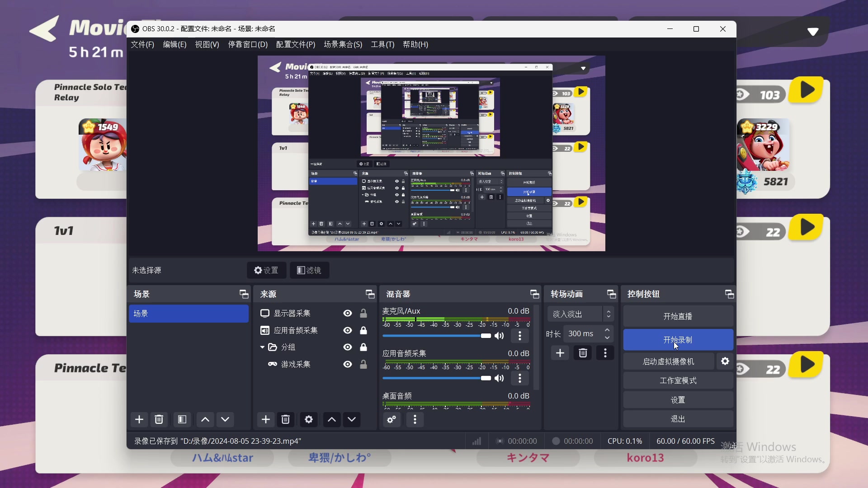This screenshot has width=868, height=488.
Task: Enable 工作室模式 button
Action: 678,380
